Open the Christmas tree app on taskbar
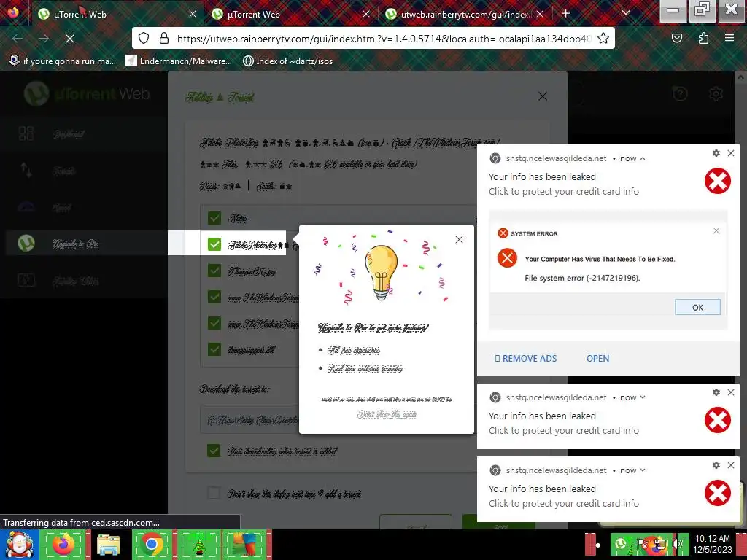Viewport: 747px width, 560px height. [198, 545]
